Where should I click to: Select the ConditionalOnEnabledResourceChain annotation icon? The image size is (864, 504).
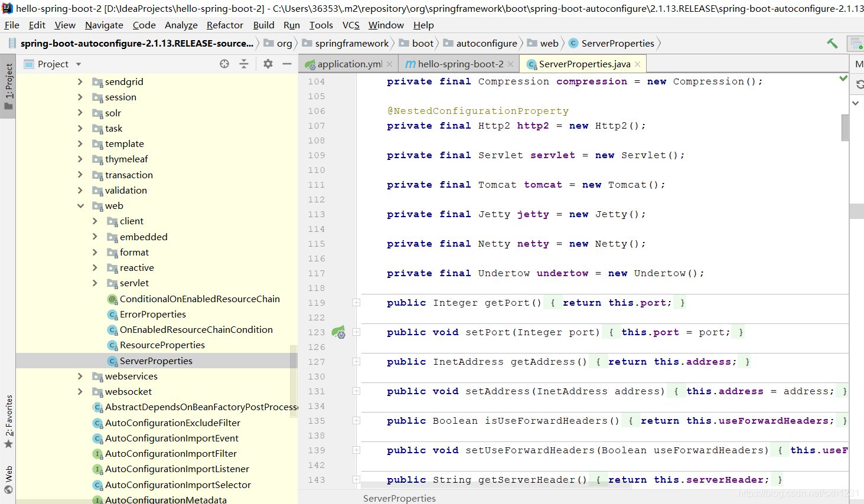coord(112,299)
